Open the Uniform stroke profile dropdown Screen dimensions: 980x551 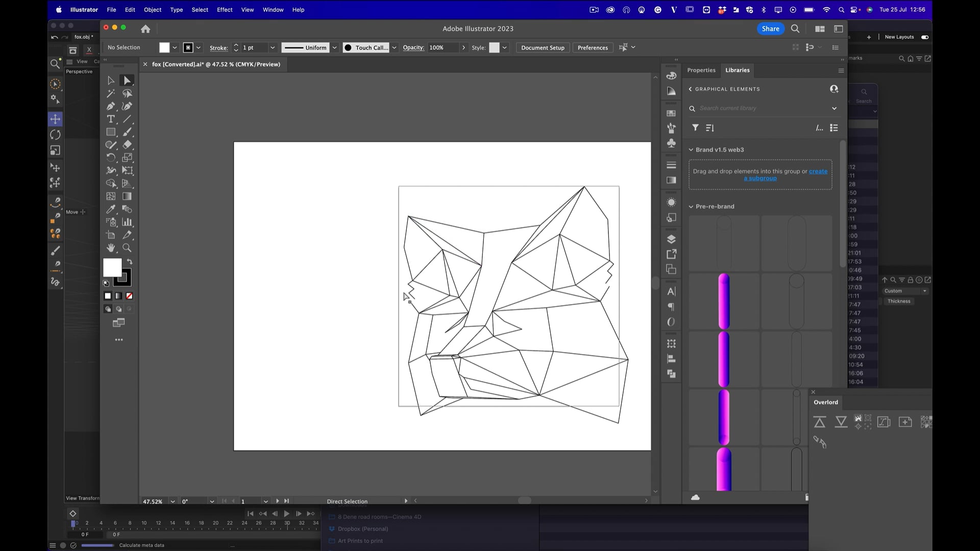[x=334, y=47]
